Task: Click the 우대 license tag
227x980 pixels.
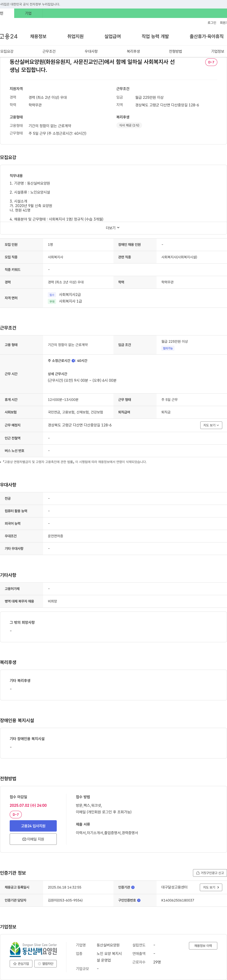Action: pyautogui.click(x=52, y=302)
